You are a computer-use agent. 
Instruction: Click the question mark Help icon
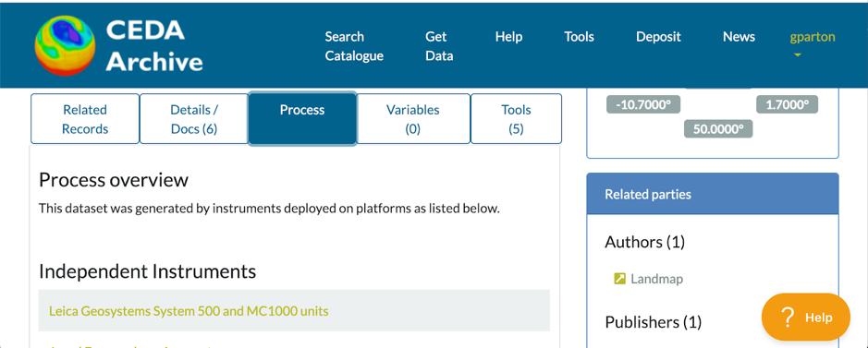pyautogui.click(x=788, y=318)
